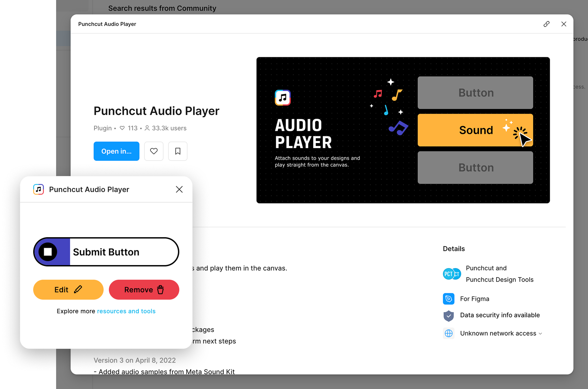This screenshot has width=588, height=389.
Task: Open the resources and tools link
Action: coord(126,311)
